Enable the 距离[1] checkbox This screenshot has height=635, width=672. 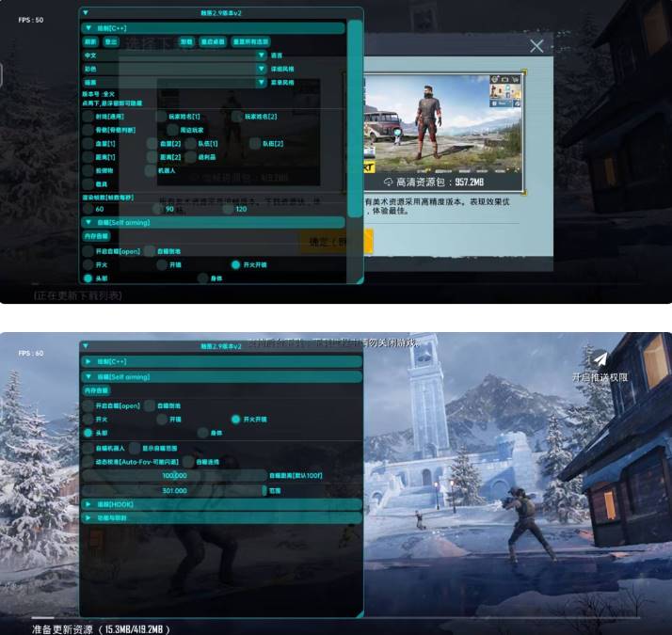pos(88,157)
